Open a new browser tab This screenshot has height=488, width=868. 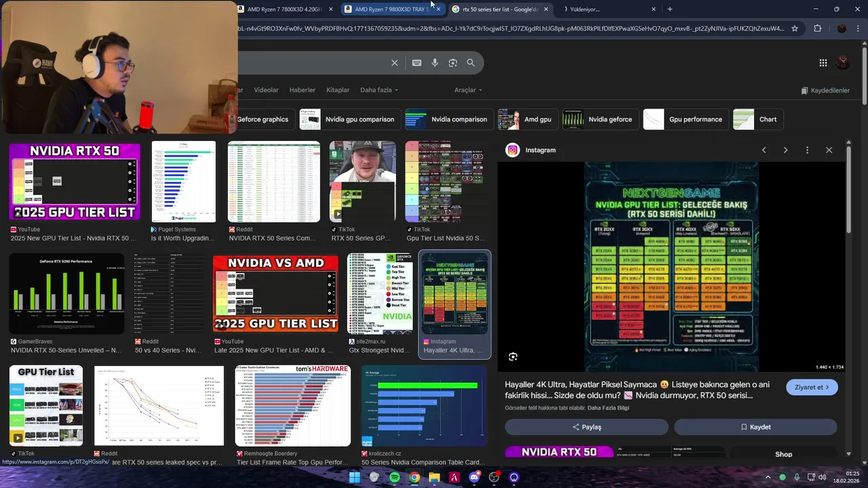point(670,9)
